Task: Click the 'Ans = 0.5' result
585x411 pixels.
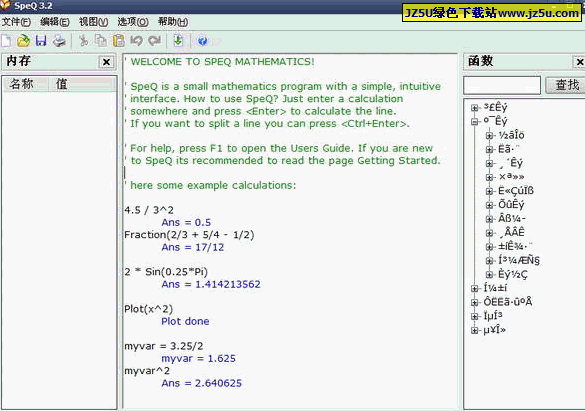Action: pyautogui.click(x=186, y=222)
